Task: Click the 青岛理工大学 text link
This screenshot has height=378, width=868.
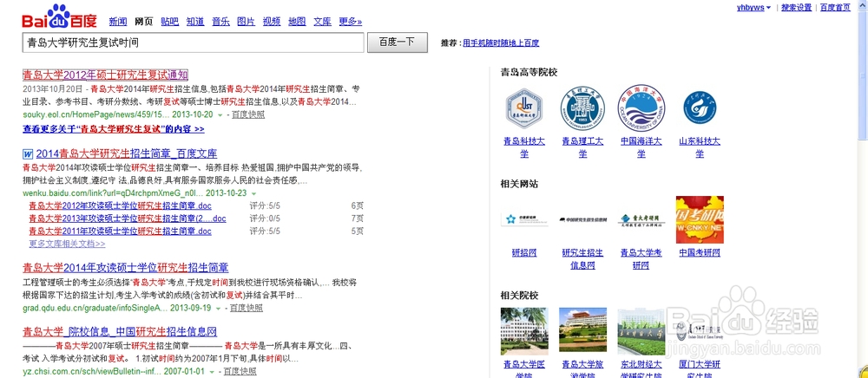Action: (582, 147)
